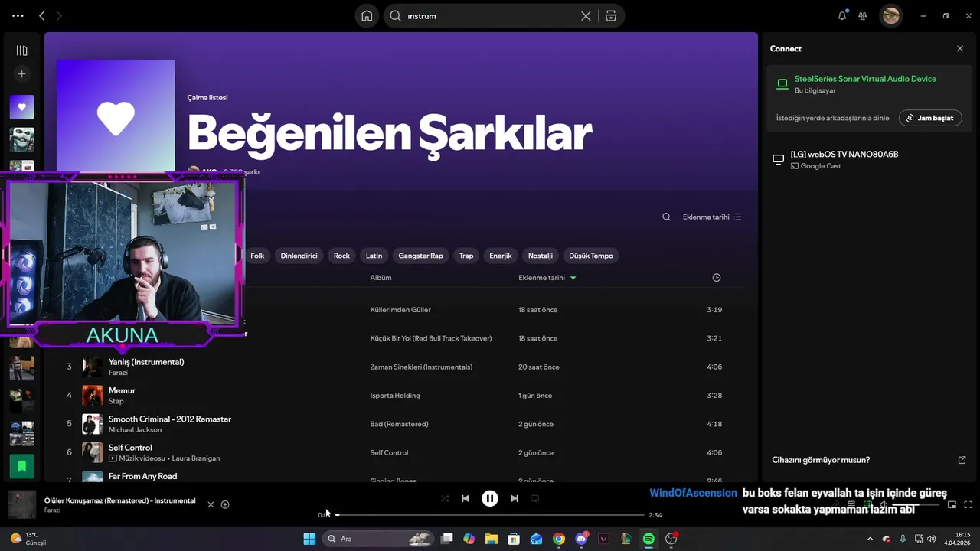Play the track Yanlış (Instrumental)
Viewport: 980px width, 551px height.
[x=146, y=362]
